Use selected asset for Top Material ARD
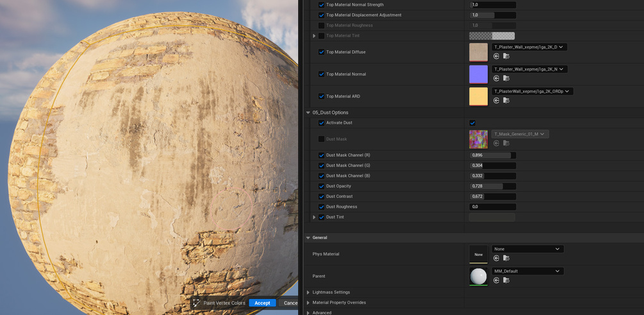Image resolution: width=644 pixels, height=315 pixels. [496, 100]
